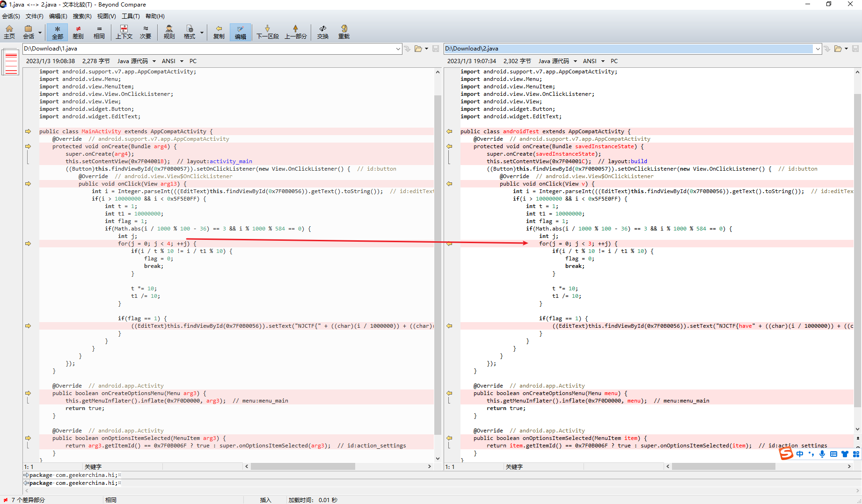Toggle Sogou 中 Chinese input mode
Screen dimensions: 862x504
coord(799,454)
